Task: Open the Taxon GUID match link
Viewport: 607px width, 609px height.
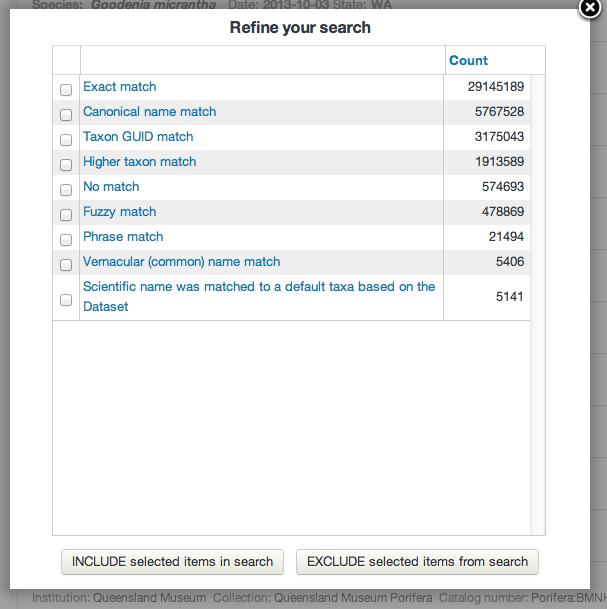Action: pyautogui.click(x=138, y=137)
